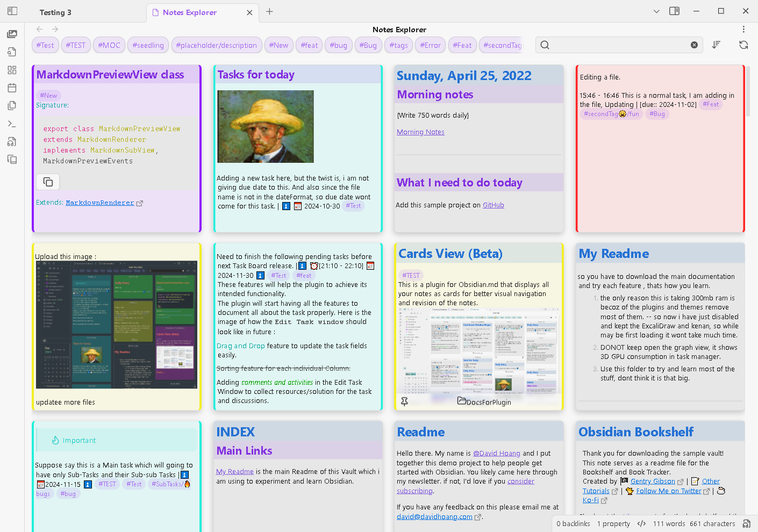Open the cards grid view ribbon icon

click(12, 70)
